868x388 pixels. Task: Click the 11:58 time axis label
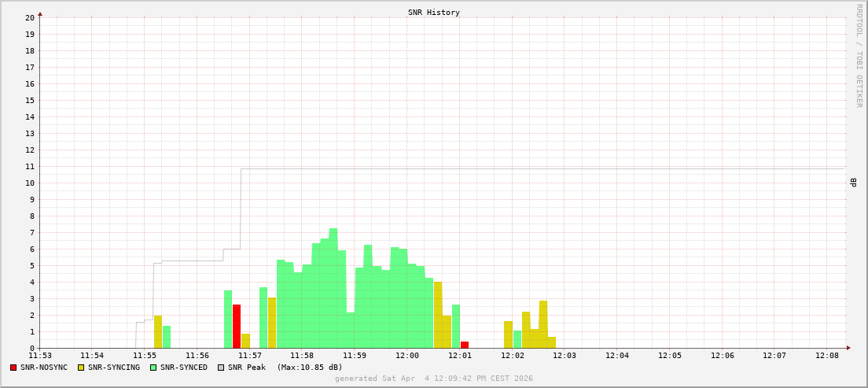click(x=302, y=356)
